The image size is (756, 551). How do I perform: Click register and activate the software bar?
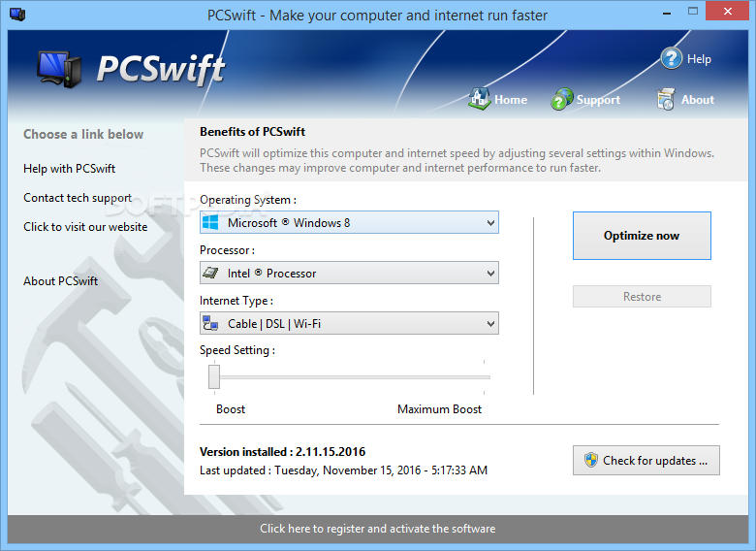coord(378,529)
